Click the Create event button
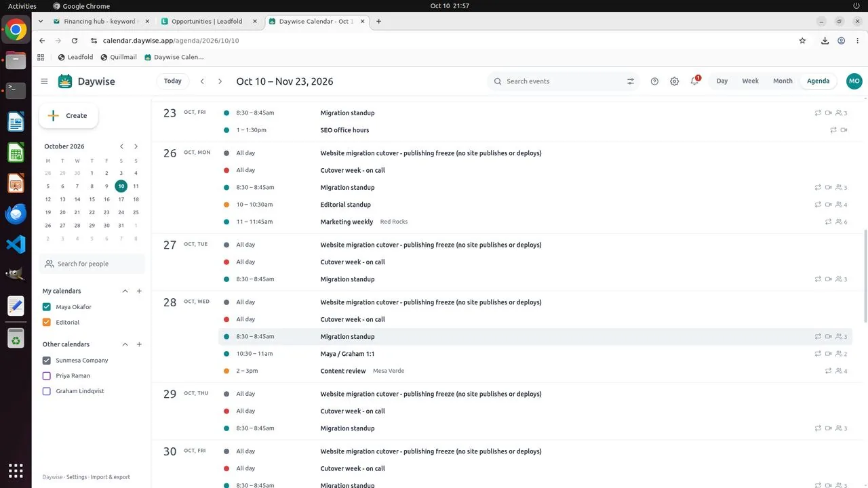Viewport: 868px width, 488px height. [x=68, y=116]
